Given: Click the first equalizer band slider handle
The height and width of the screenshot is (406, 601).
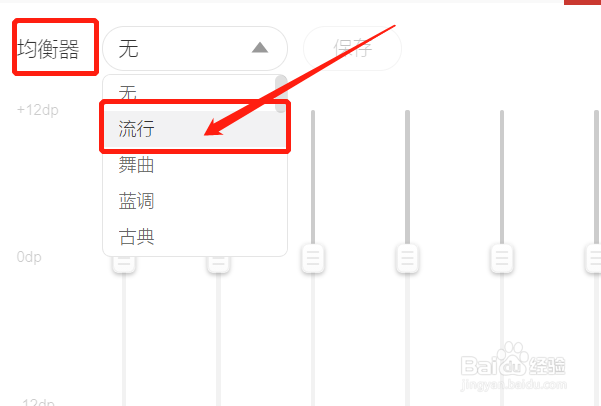Looking at the screenshot, I should click(124, 265).
